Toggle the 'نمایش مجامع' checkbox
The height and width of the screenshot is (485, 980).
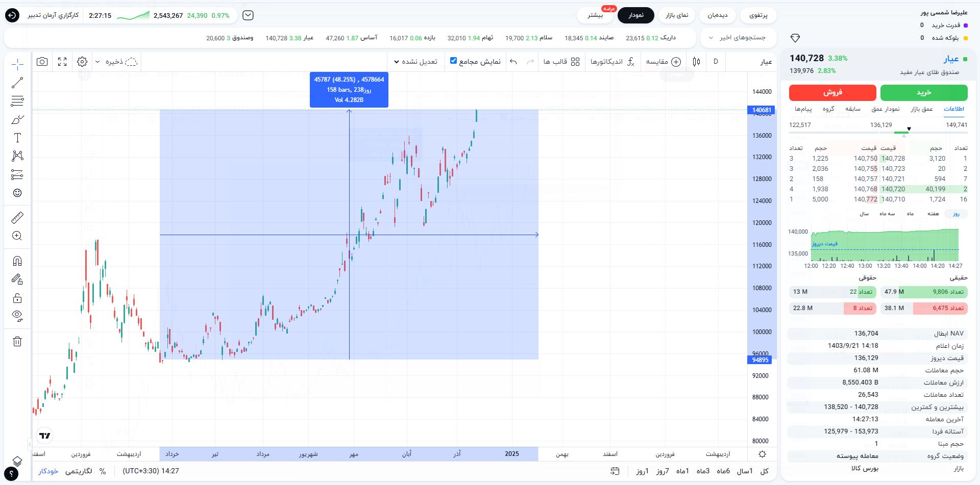[453, 61]
